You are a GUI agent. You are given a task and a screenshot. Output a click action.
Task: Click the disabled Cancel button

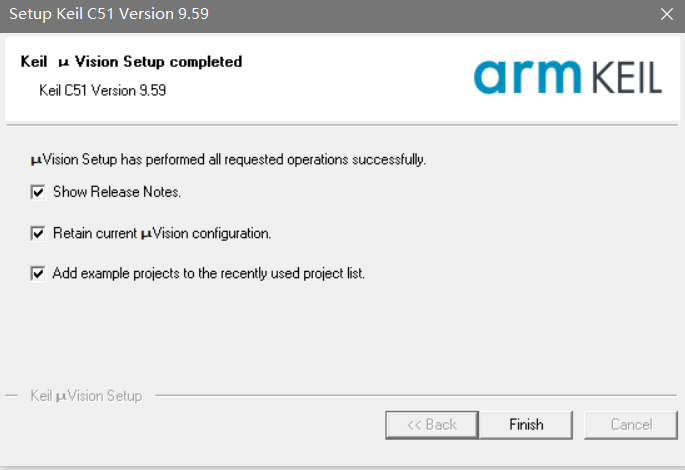[x=631, y=425]
